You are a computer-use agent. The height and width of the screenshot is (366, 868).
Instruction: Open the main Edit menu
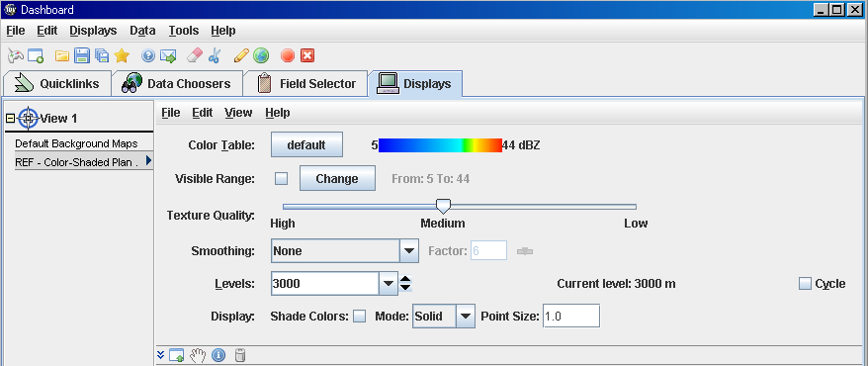(x=47, y=31)
